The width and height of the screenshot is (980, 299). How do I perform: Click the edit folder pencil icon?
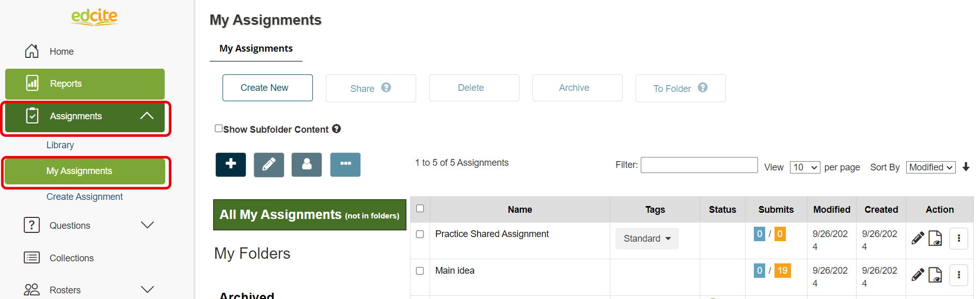(269, 165)
